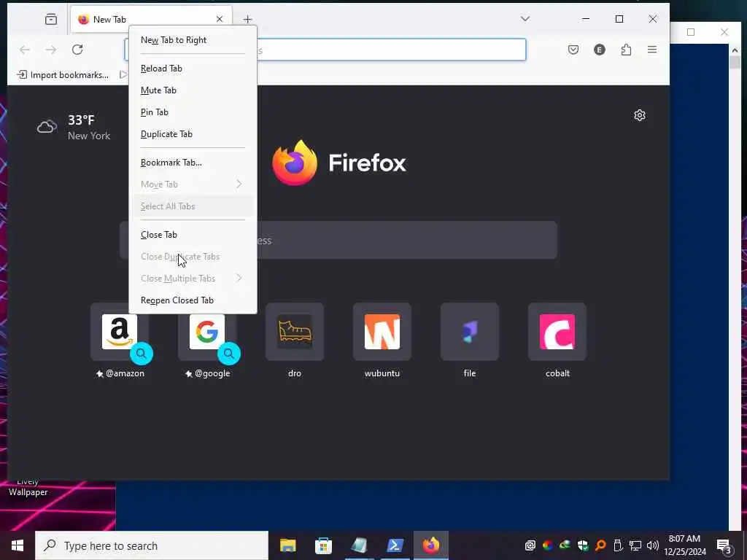Open the Extensions puzzle-piece icon

pyautogui.click(x=626, y=50)
